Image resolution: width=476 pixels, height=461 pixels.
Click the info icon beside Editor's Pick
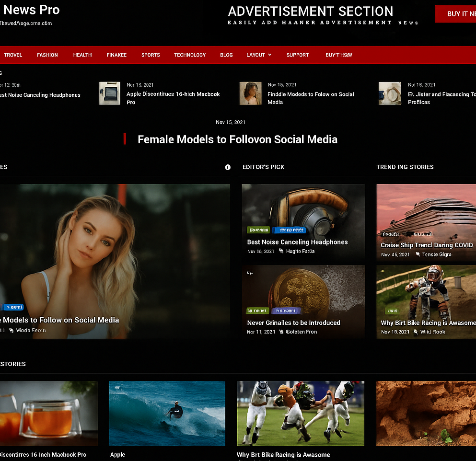coord(228,167)
